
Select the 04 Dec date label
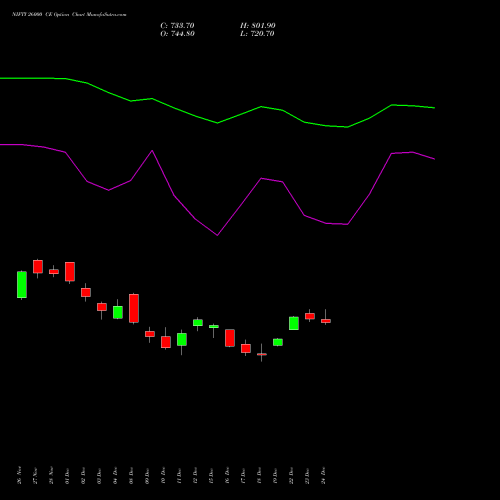tap(115, 475)
